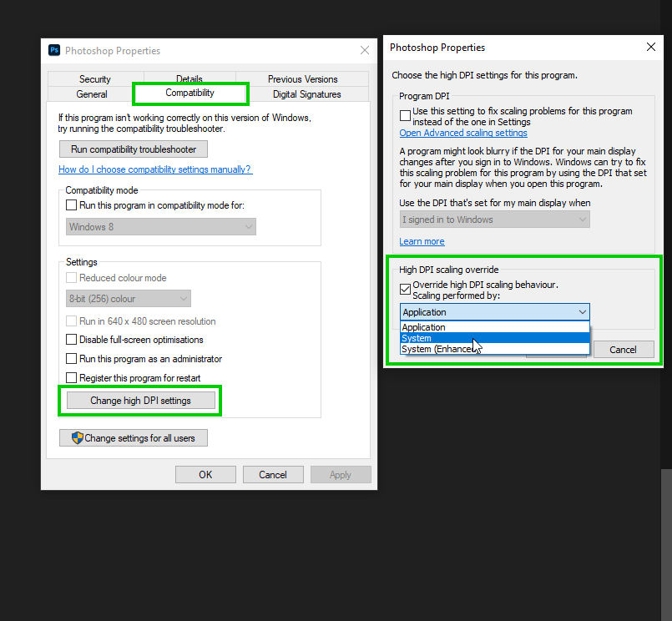672x621 pixels.
Task: Open the Security tab
Action: (95, 78)
